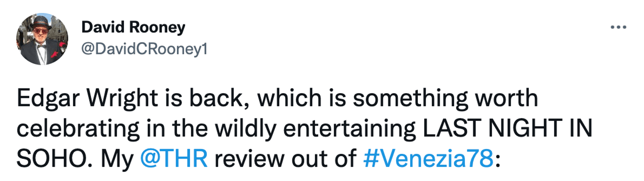Click the word "wildly" in the tweet
The height and width of the screenshot is (181, 644).
point(246,128)
